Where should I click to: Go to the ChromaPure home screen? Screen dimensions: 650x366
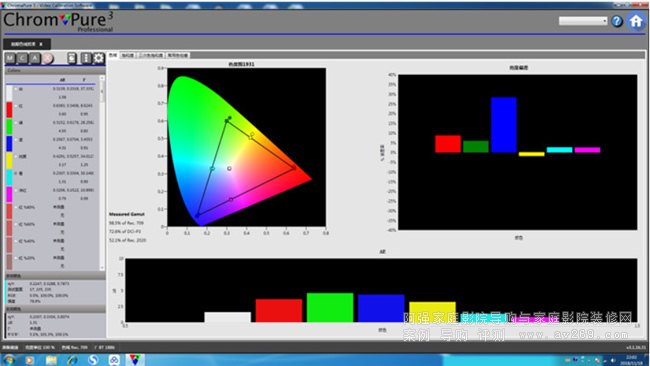coord(636,21)
